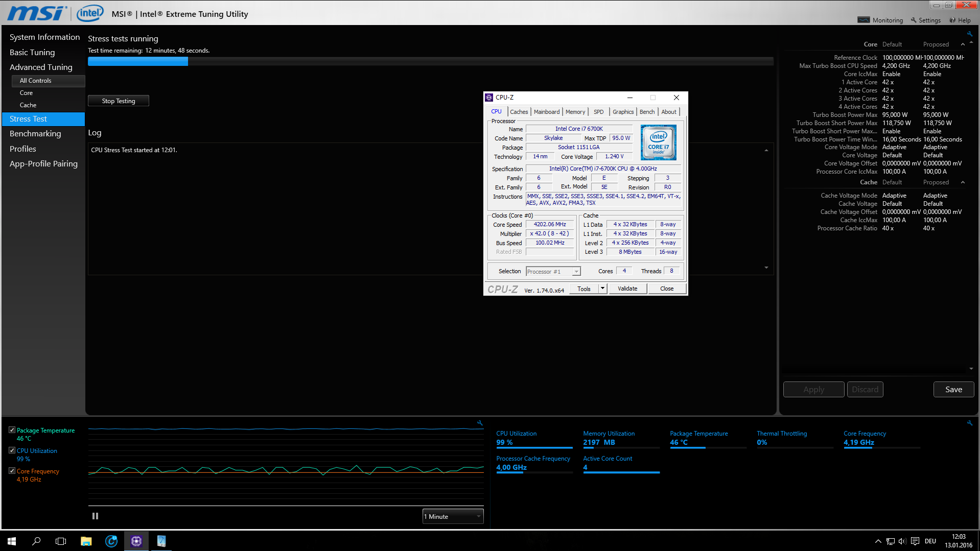
Task: Click the Log panel scroll-up arrow
Action: [766, 150]
